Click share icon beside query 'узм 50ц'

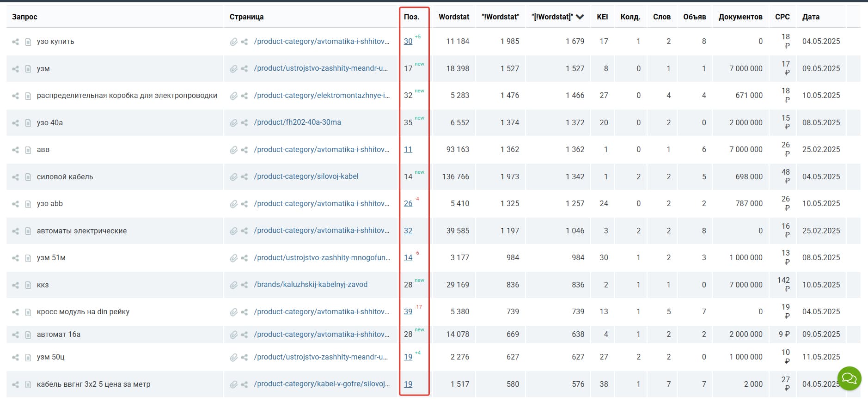(15, 357)
